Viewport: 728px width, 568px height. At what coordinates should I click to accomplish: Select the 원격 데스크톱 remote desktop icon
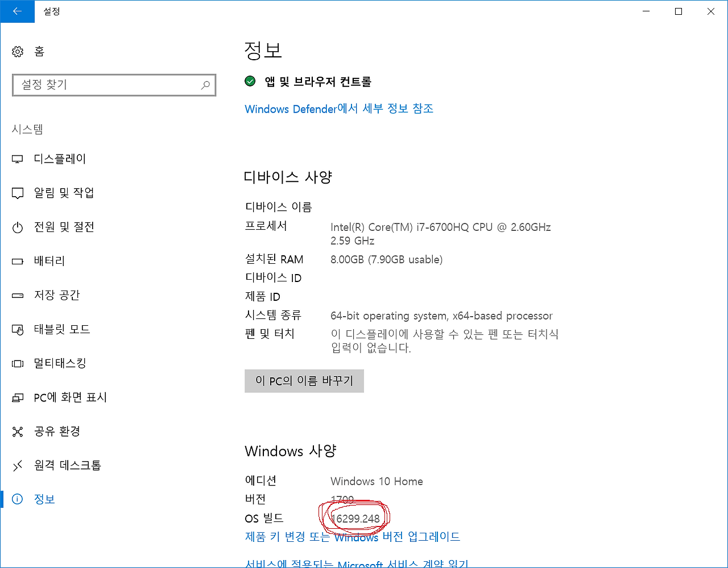pyautogui.click(x=18, y=465)
